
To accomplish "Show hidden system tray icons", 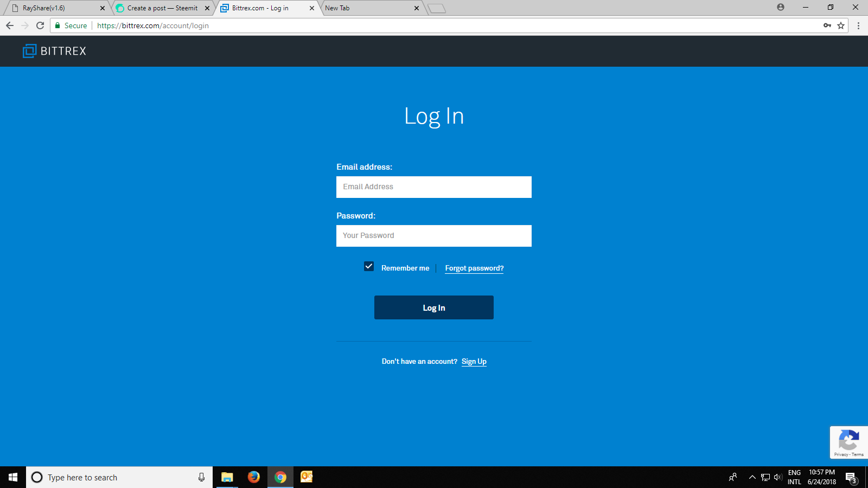I will 752,477.
